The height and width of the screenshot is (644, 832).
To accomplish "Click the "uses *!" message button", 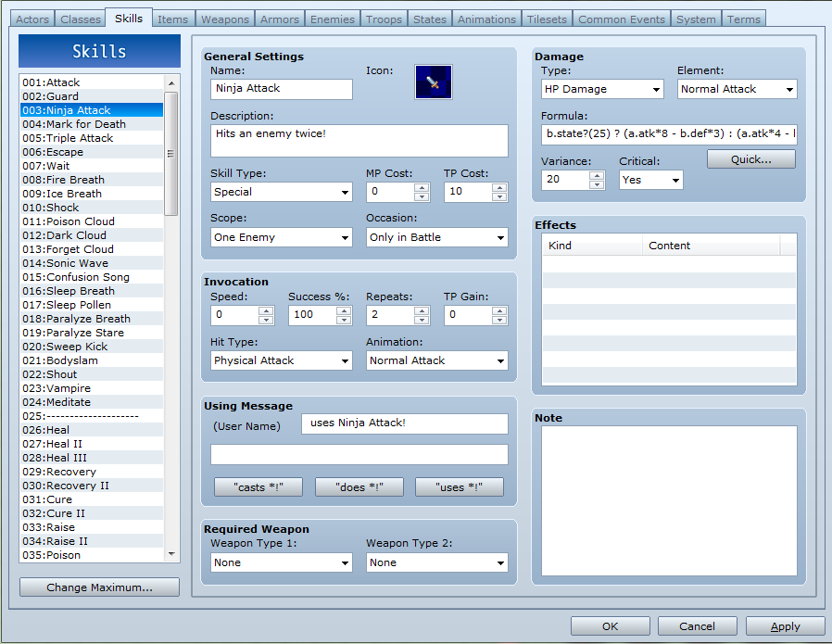I will pyautogui.click(x=459, y=487).
